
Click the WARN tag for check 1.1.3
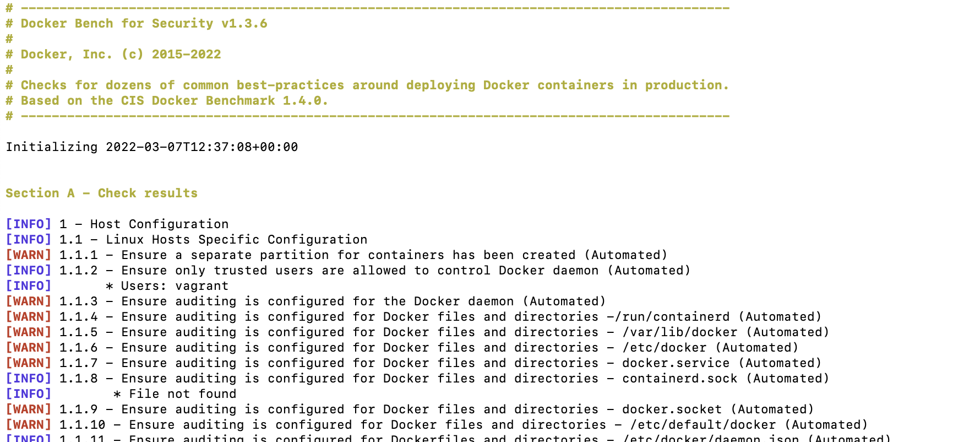click(x=29, y=301)
